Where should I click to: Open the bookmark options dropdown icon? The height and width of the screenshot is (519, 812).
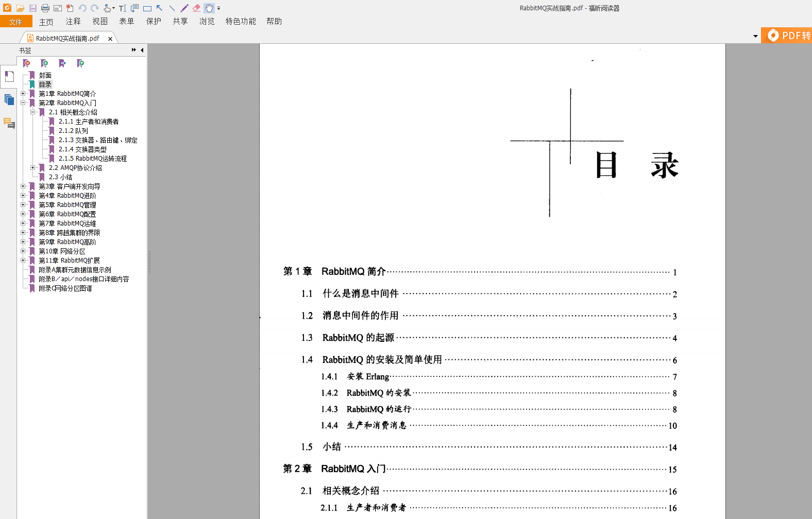point(80,63)
